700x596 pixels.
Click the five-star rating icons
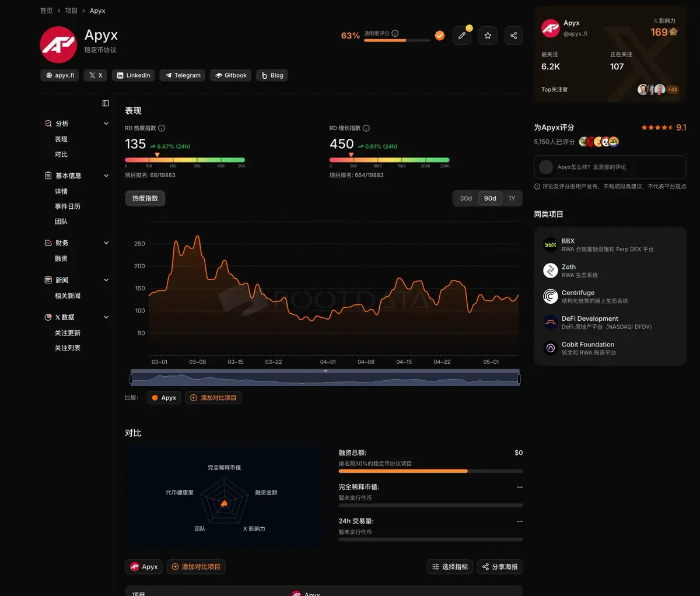click(657, 127)
